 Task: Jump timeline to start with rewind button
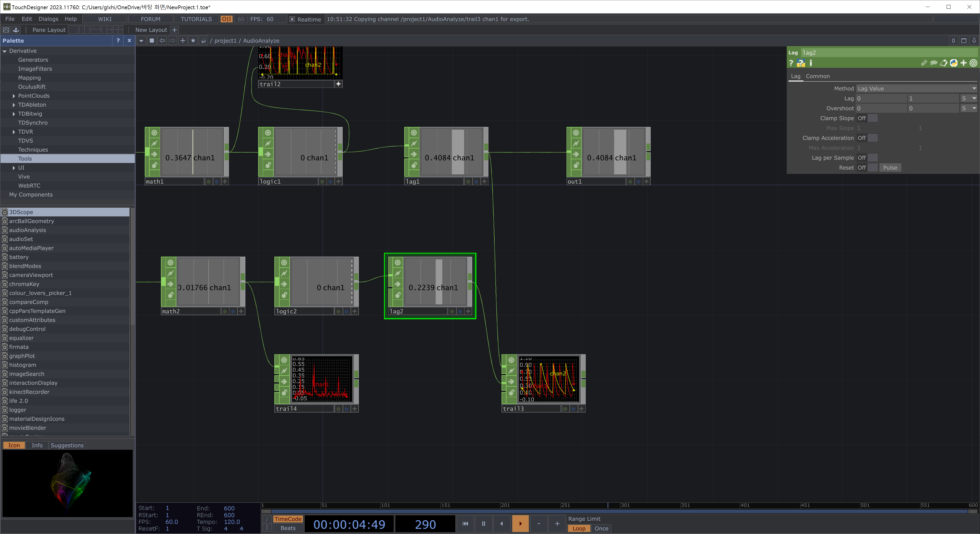tap(465, 523)
